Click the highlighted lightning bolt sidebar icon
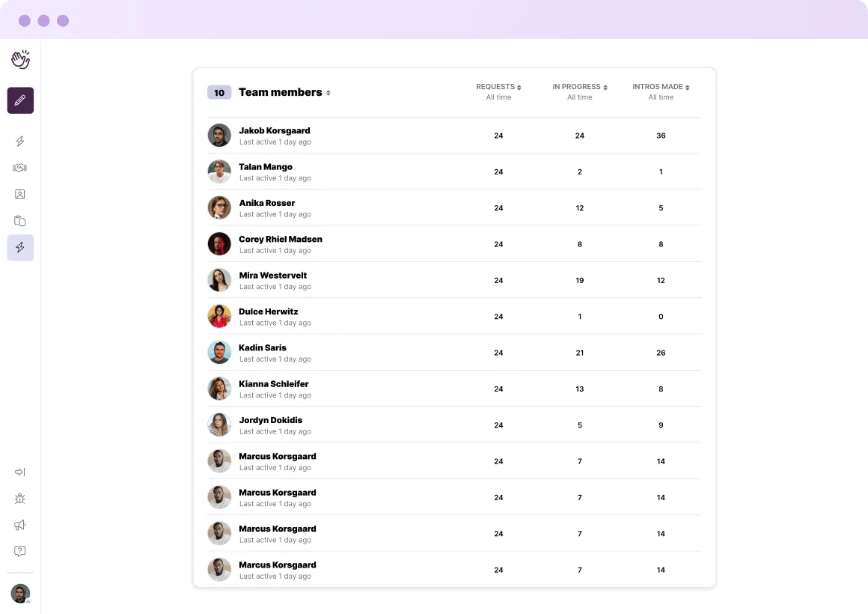The width and height of the screenshot is (868, 614). click(x=20, y=247)
